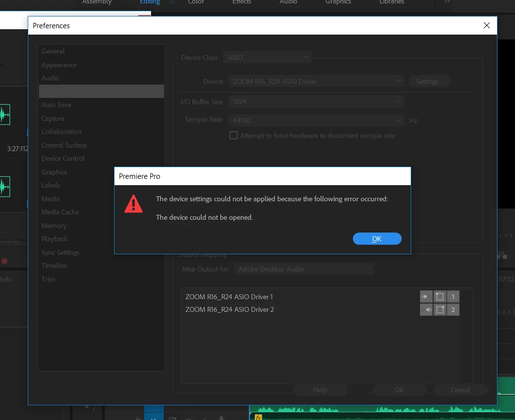The image size is (515, 420).
Task: Select General in Preferences list
Action: [x=53, y=51]
